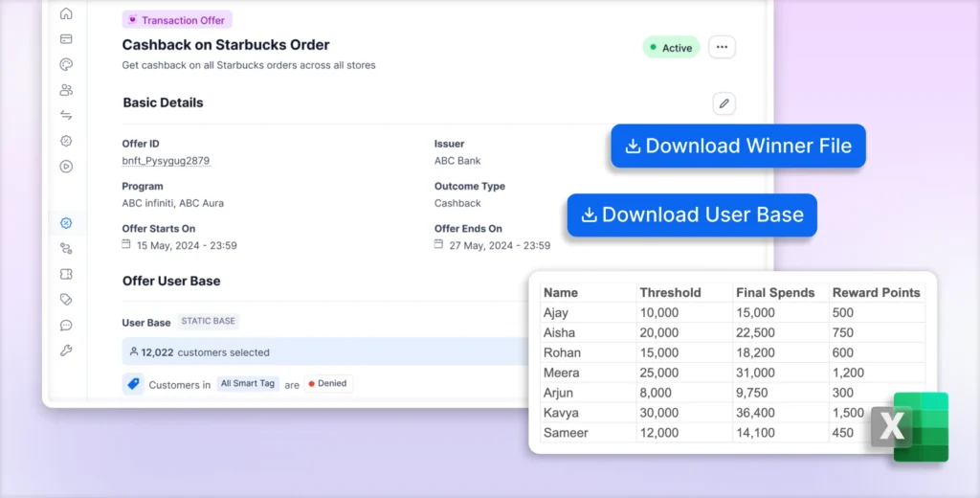Click the calendar icon beside Offer Ends On
Screen dimensions: 980x498
click(x=438, y=244)
